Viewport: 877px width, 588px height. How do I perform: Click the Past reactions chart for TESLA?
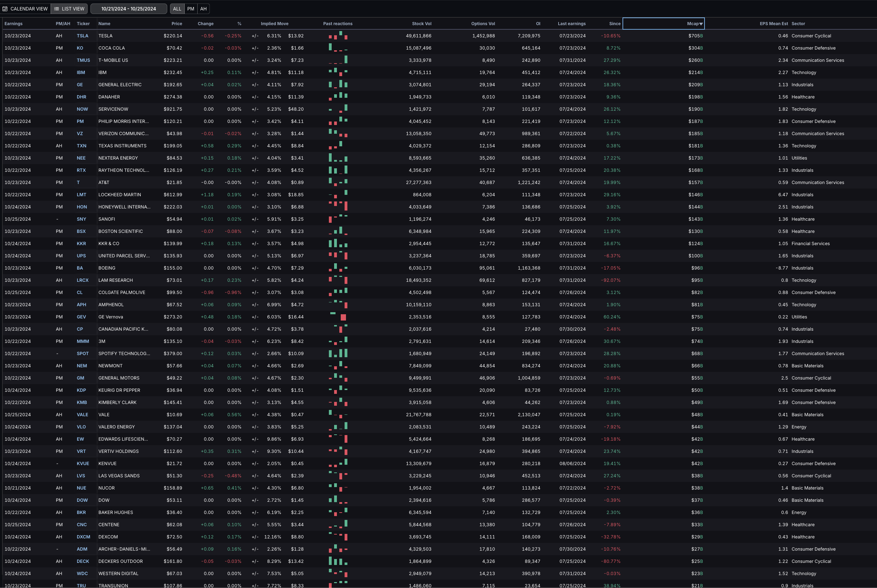pos(338,36)
